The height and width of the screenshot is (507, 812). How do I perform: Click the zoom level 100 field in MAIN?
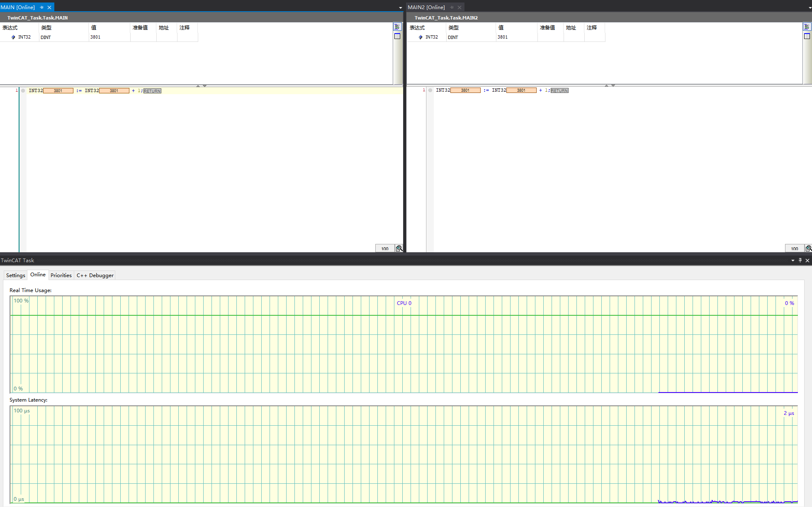[384, 249]
